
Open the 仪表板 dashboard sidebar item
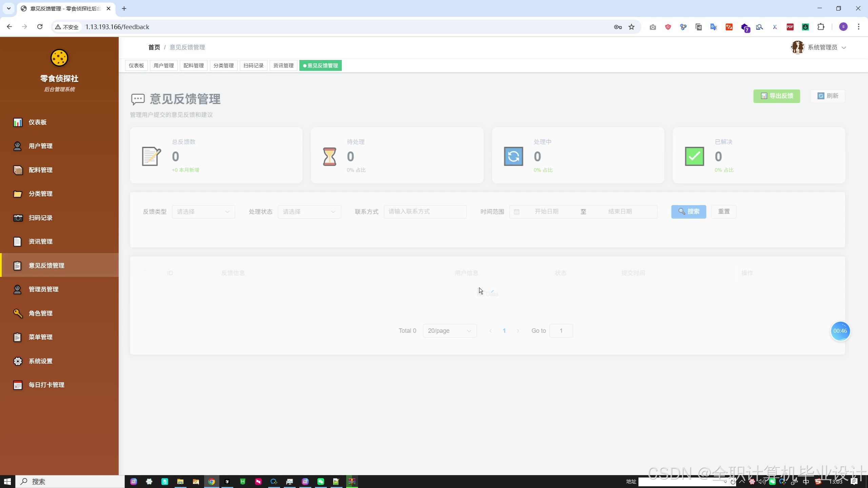click(37, 122)
